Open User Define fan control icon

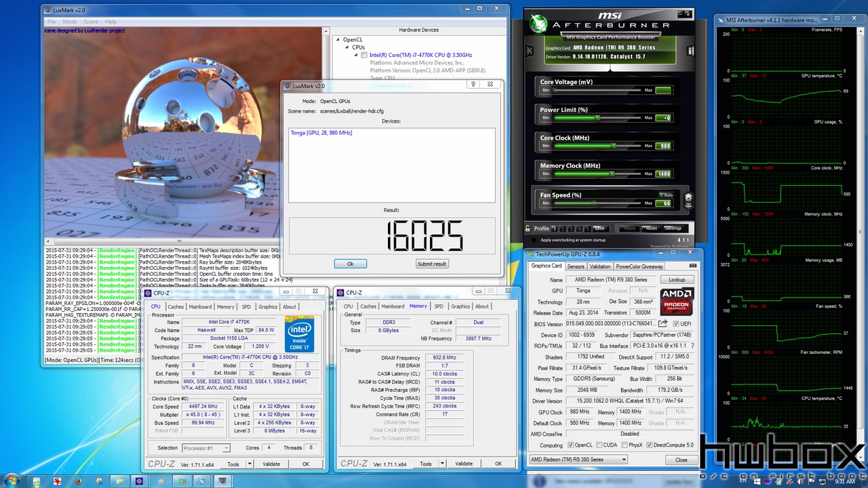pyautogui.click(x=688, y=200)
